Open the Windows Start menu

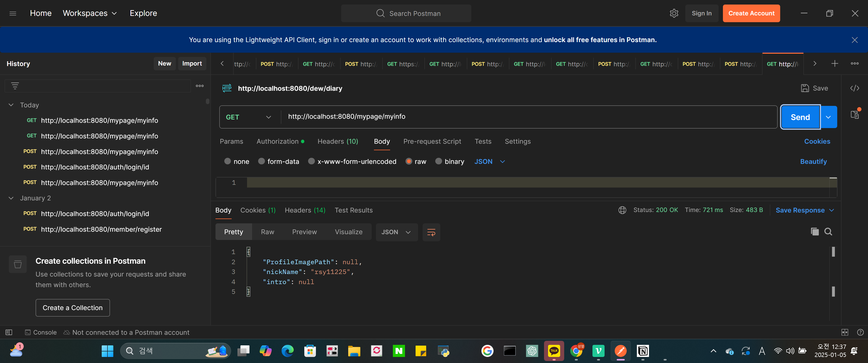pyautogui.click(x=107, y=351)
